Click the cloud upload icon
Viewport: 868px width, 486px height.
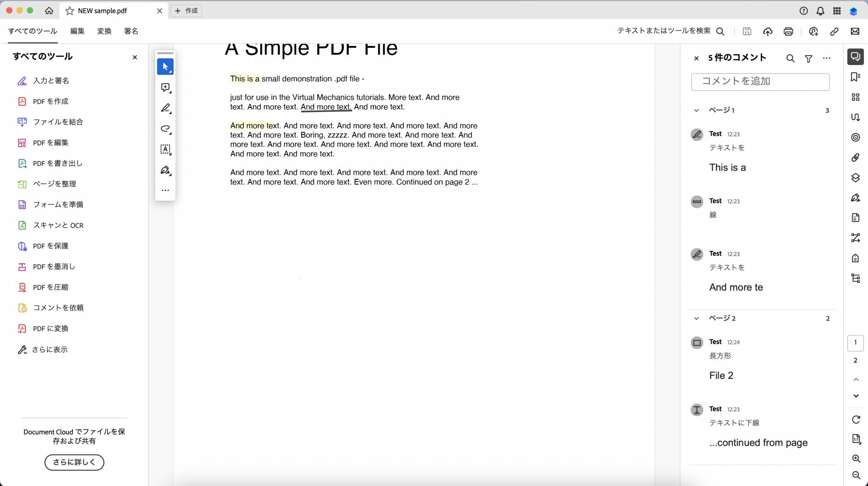click(x=768, y=31)
